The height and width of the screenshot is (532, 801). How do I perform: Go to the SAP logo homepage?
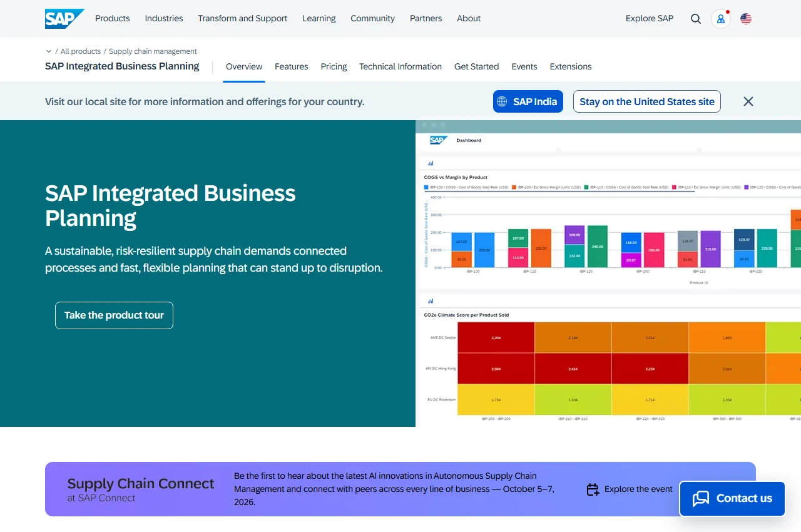[64, 19]
